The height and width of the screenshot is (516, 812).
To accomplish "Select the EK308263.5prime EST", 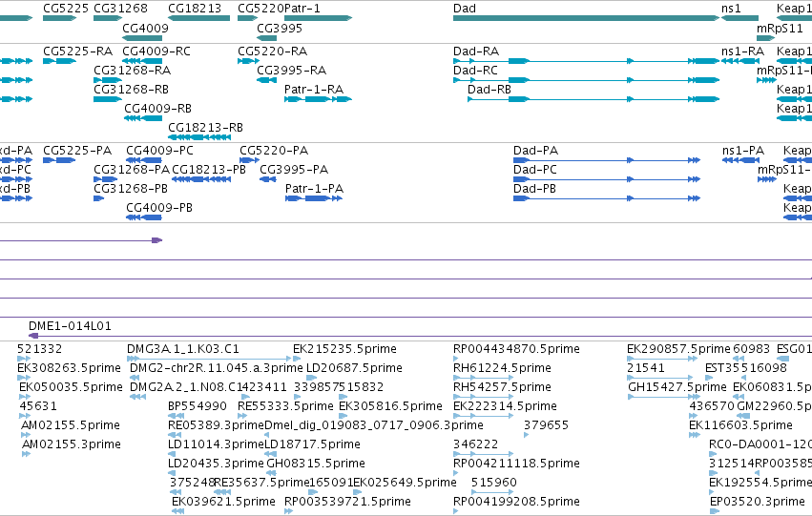I will click(24, 378).
